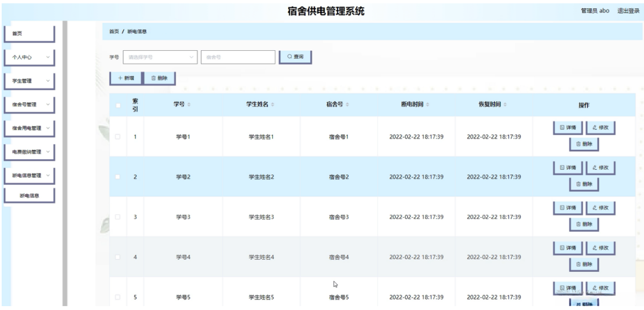Click 修改 for row 学号3

[600, 208]
